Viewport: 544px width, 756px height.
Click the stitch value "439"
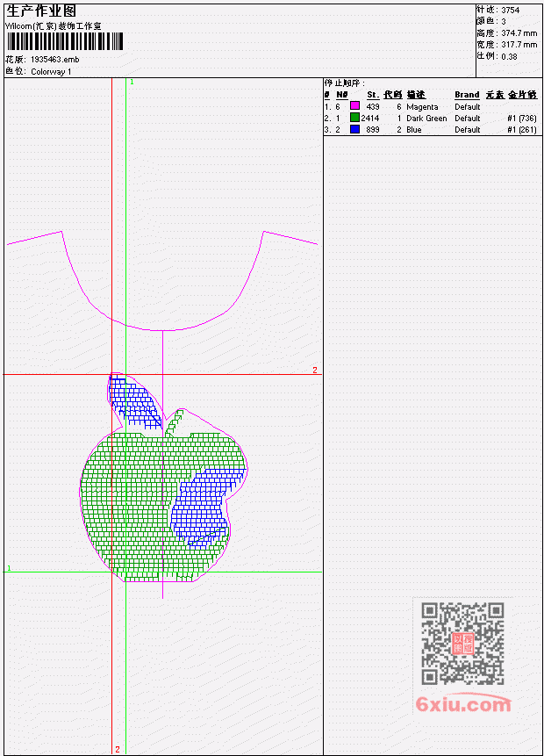373,106
